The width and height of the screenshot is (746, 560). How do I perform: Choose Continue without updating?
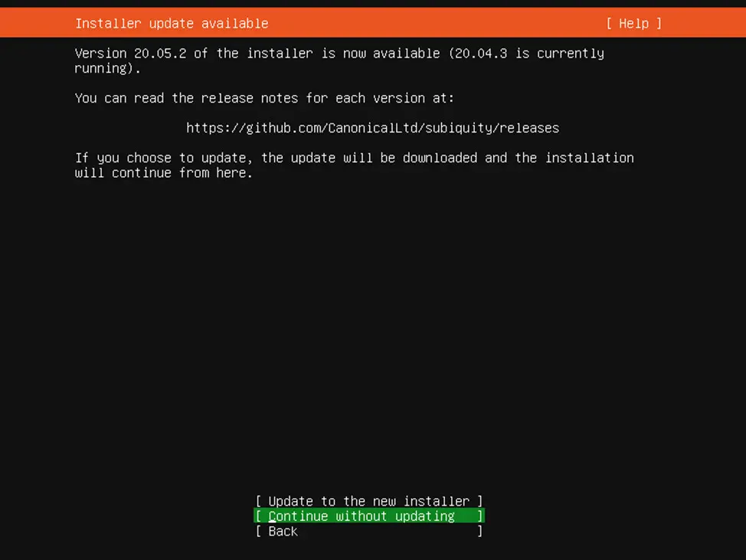click(369, 516)
